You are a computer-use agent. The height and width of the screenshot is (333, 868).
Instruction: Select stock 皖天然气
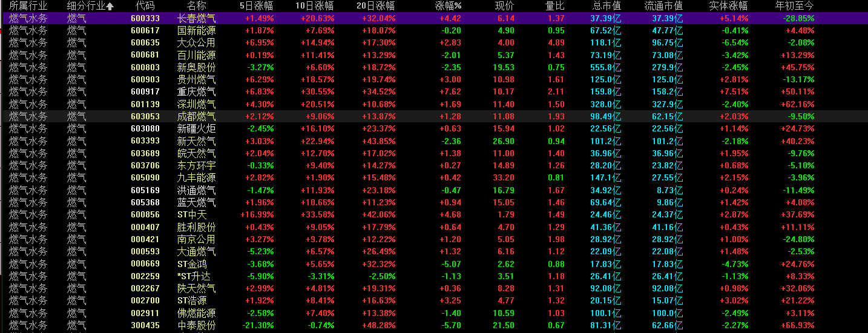pos(196,153)
